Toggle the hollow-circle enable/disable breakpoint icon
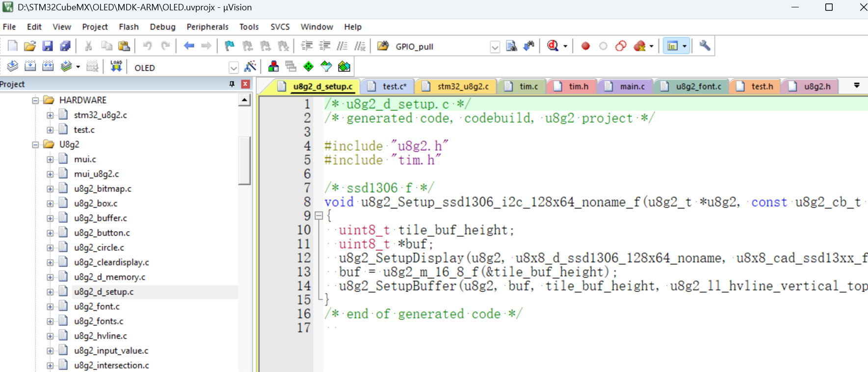 pyautogui.click(x=603, y=46)
